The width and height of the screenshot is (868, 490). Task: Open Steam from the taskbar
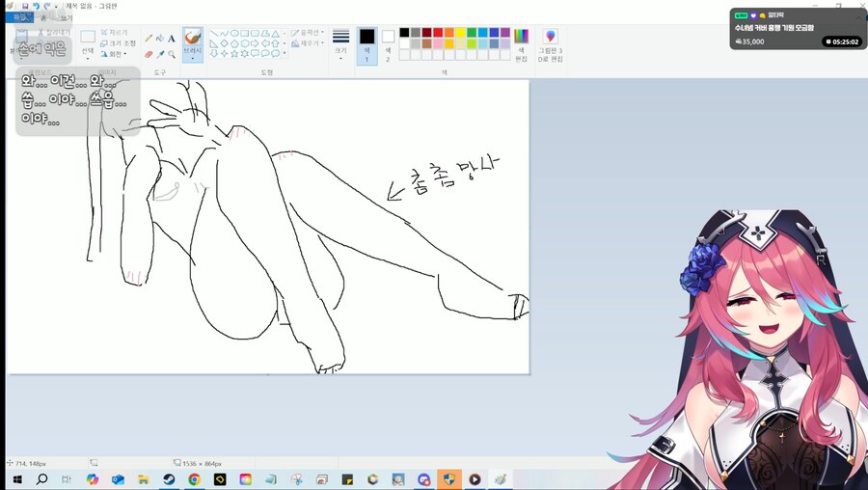(x=169, y=479)
